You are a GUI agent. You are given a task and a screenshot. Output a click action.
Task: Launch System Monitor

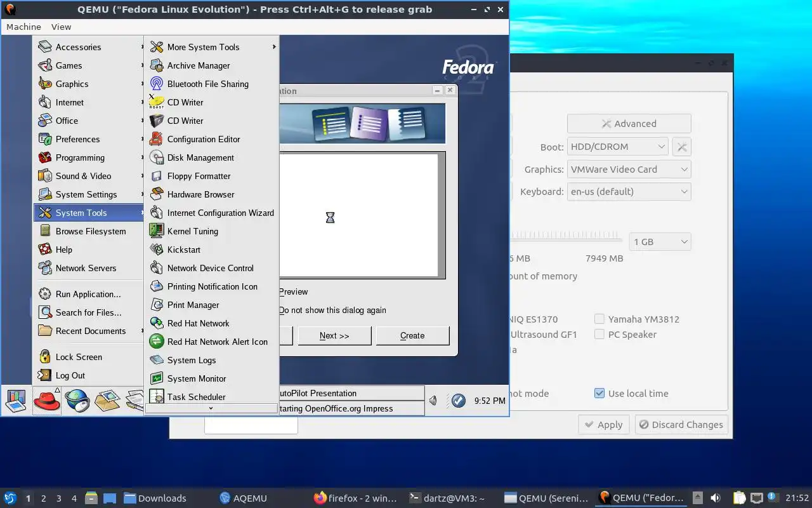click(x=211, y=378)
